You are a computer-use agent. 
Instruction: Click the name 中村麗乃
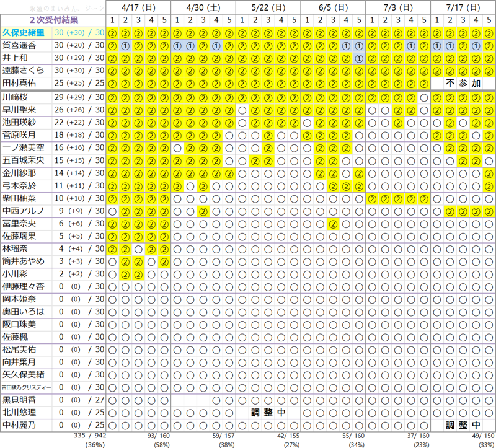[x=19, y=425]
